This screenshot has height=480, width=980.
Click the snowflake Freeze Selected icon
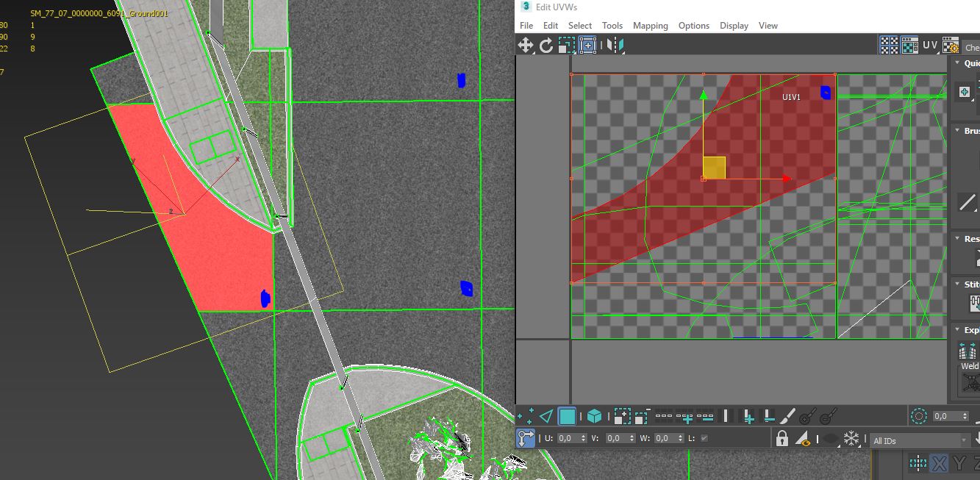[851, 439]
